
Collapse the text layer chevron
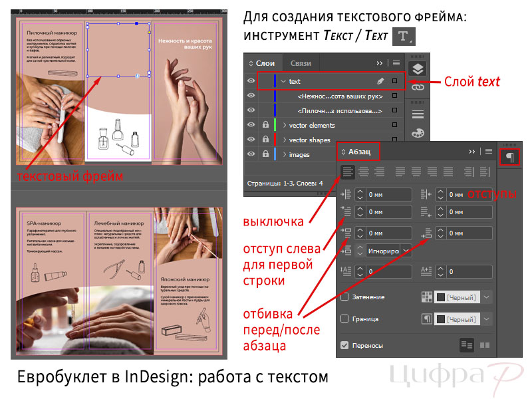(283, 81)
